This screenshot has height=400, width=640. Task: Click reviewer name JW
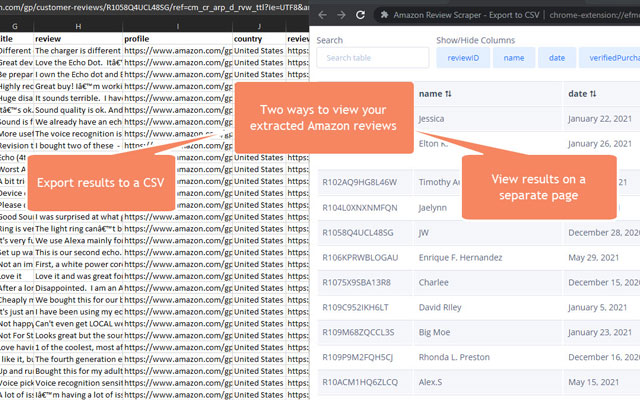[424, 233]
